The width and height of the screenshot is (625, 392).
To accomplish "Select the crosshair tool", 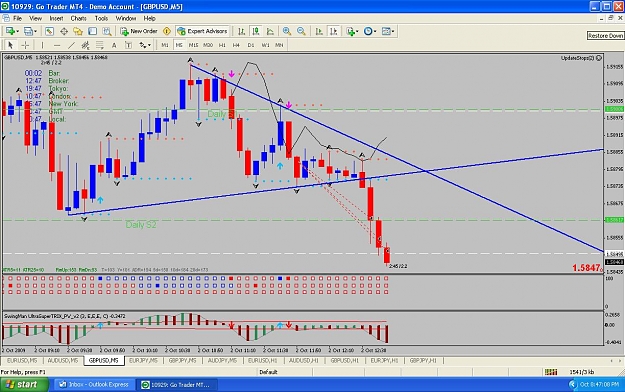I will pos(25,45).
